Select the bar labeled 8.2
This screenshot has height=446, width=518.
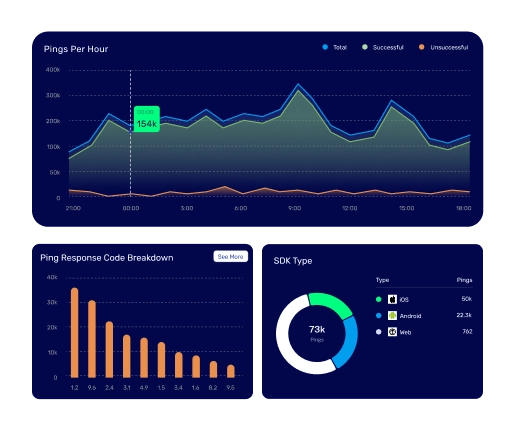click(213, 369)
